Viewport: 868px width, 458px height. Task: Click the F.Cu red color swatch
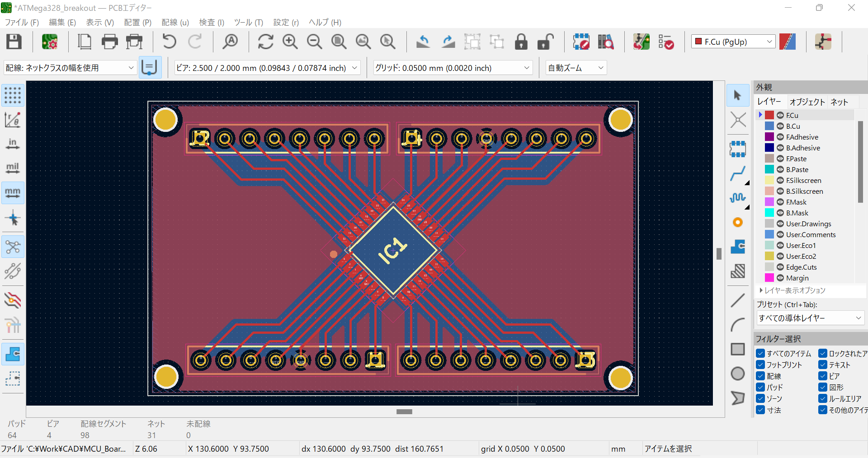pyautogui.click(x=769, y=115)
